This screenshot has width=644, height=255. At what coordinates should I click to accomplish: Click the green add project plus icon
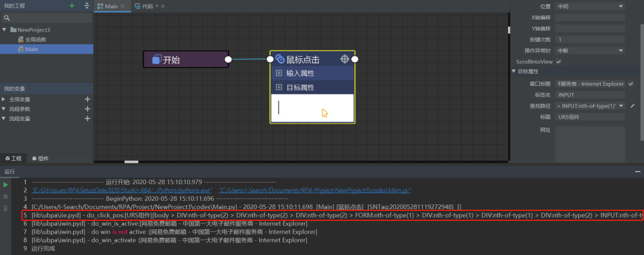(72, 5)
